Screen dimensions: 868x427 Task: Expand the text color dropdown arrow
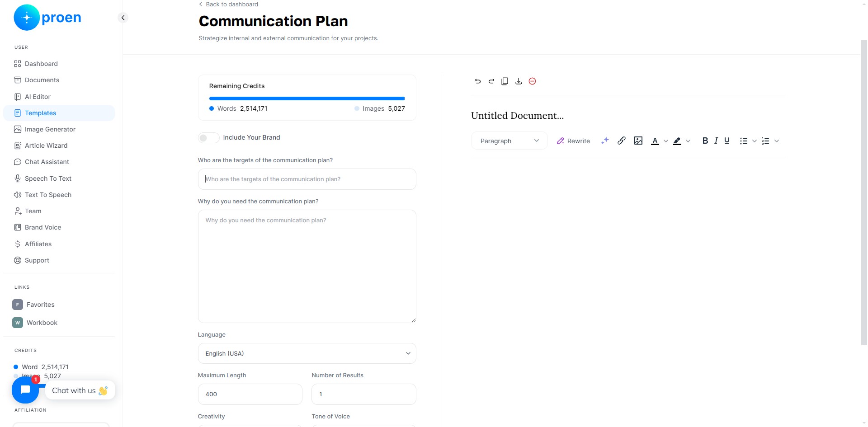[665, 141]
